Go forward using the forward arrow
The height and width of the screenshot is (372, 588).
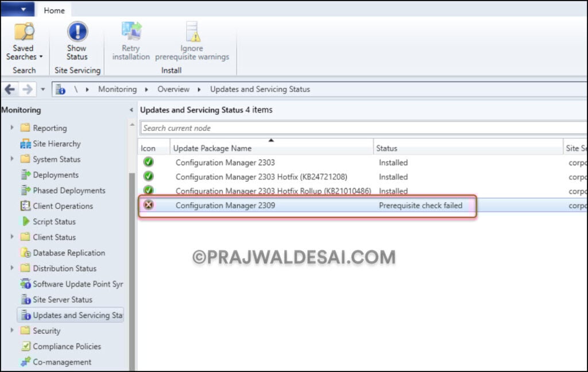coord(27,89)
